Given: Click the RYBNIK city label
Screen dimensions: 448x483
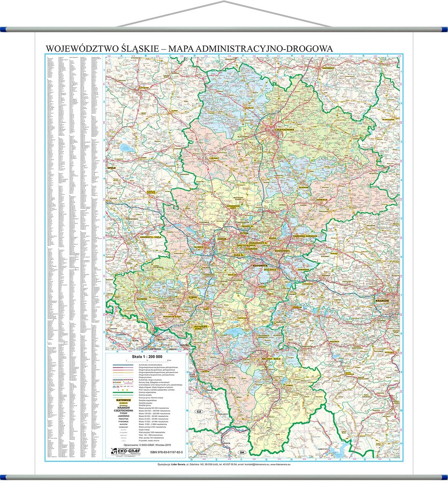Looking at the screenshot, I should click(x=194, y=297).
